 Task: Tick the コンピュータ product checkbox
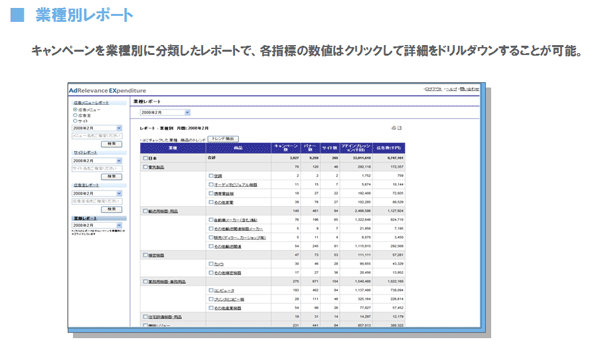point(211,290)
